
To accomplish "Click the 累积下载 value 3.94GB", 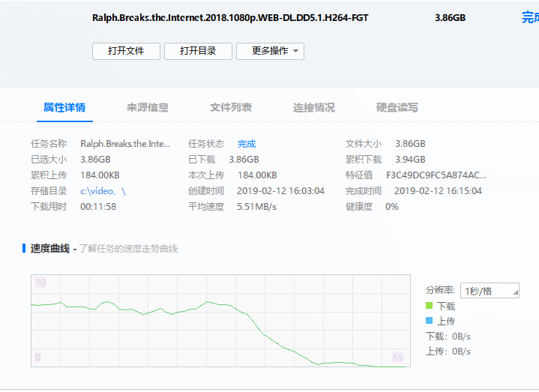I will tap(410, 160).
